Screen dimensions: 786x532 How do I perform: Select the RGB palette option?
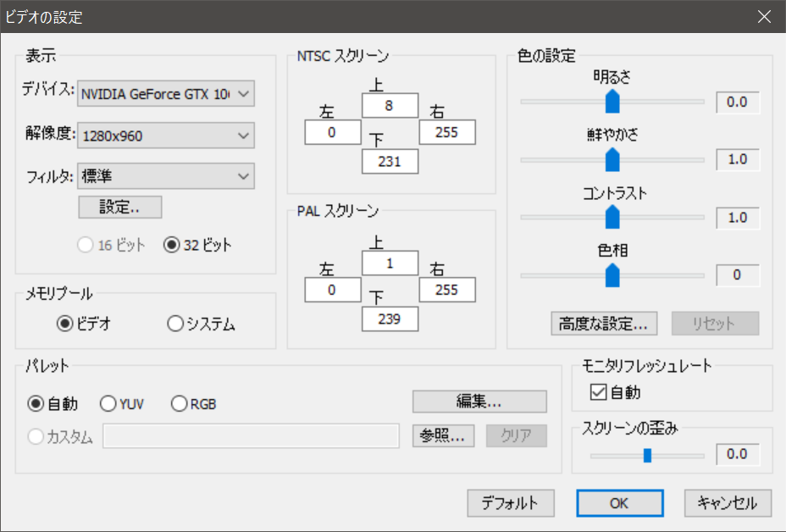[179, 404]
